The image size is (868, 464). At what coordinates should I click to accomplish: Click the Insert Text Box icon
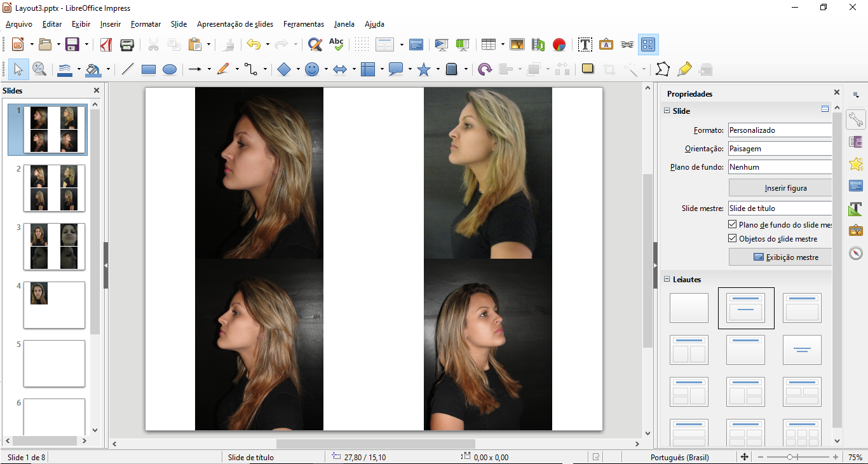click(585, 44)
